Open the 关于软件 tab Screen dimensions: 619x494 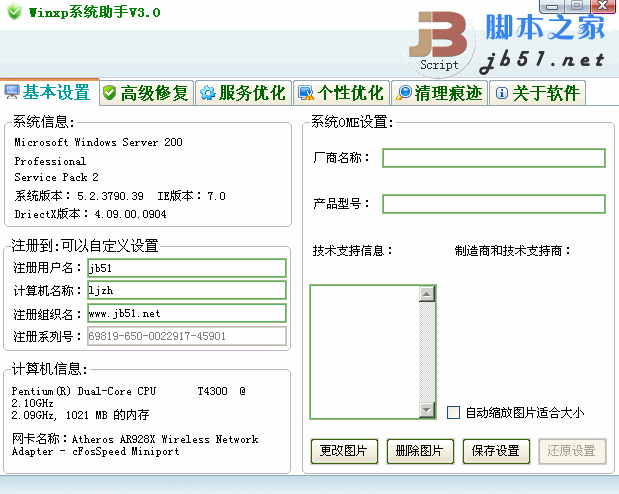click(x=537, y=93)
